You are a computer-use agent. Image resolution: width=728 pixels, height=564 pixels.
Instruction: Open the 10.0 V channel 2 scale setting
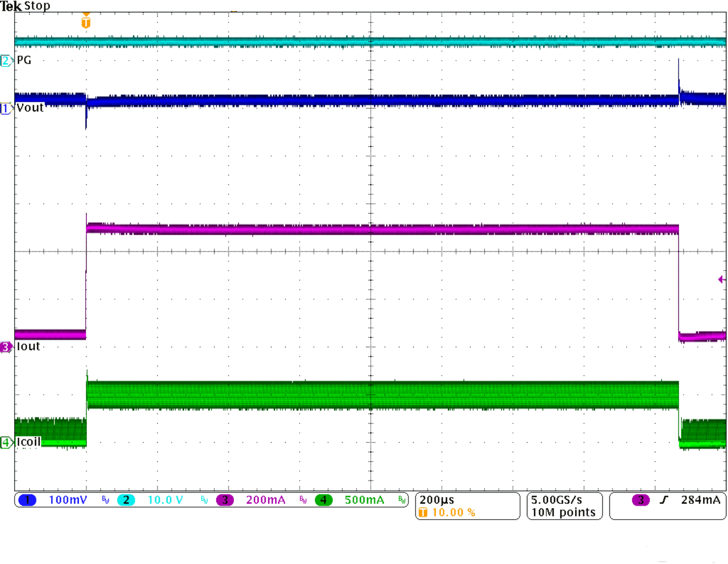(x=165, y=500)
